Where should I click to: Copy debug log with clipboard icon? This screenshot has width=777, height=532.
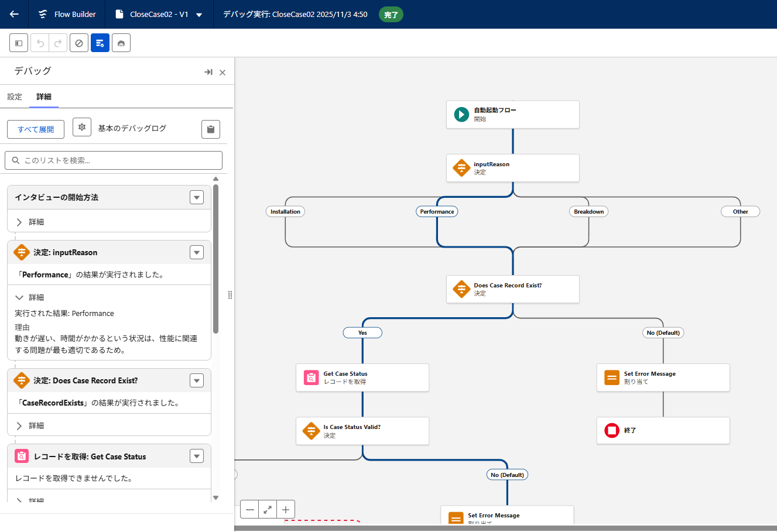(x=211, y=129)
